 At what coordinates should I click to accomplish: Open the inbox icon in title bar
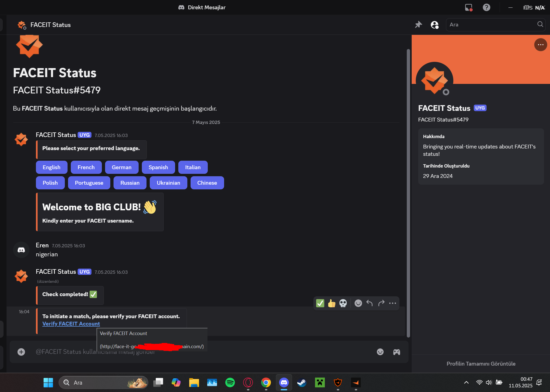tap(469, 7)
